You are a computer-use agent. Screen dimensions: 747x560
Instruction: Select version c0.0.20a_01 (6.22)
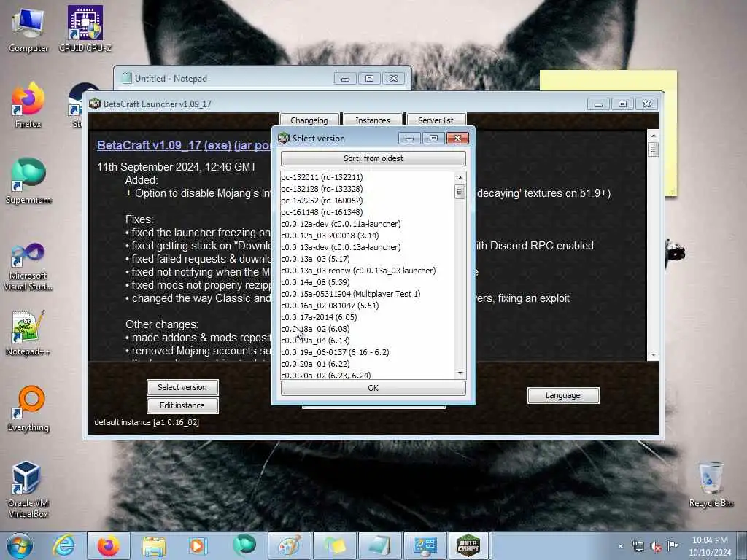click(368, 364)
